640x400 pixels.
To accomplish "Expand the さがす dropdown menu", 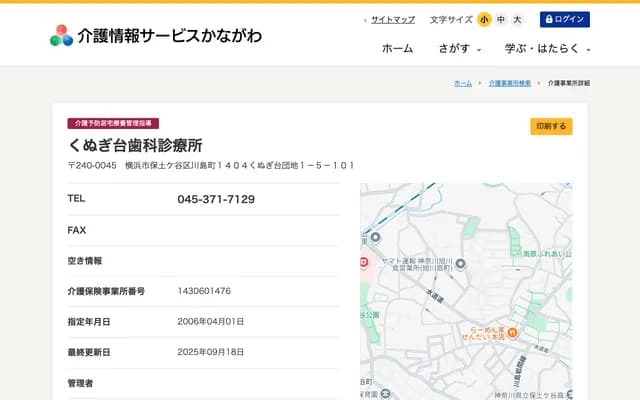I will (x=460, y=49).
